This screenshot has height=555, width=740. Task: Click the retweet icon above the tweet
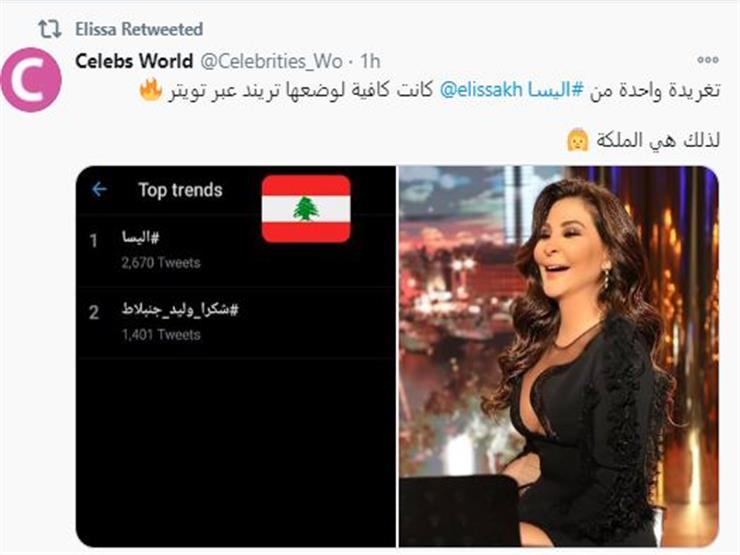[49, 29]
